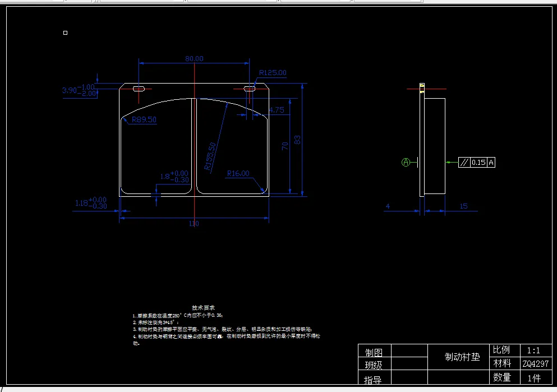Select the 1:1 scale value
The width and height of the screenshot is (557, 392).
(x=533, y=351)
